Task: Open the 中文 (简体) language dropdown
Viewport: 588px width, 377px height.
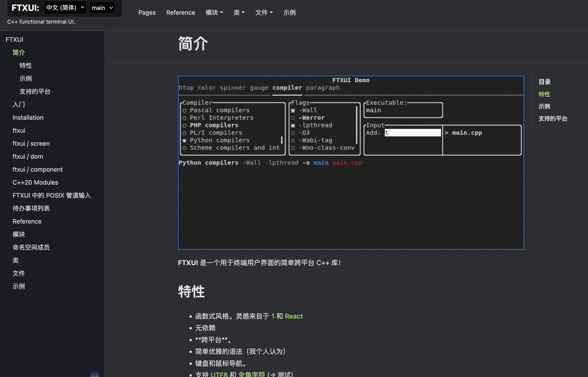Action: pos(65,8)
